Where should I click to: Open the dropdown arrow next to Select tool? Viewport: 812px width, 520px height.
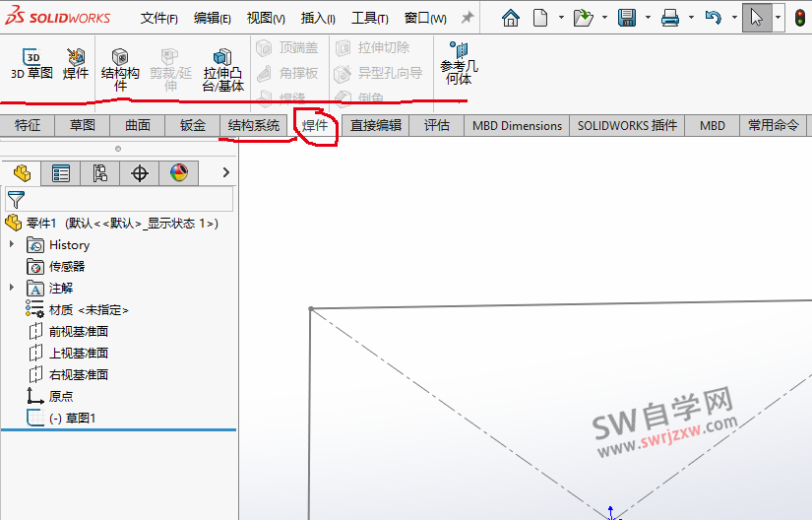778,18
